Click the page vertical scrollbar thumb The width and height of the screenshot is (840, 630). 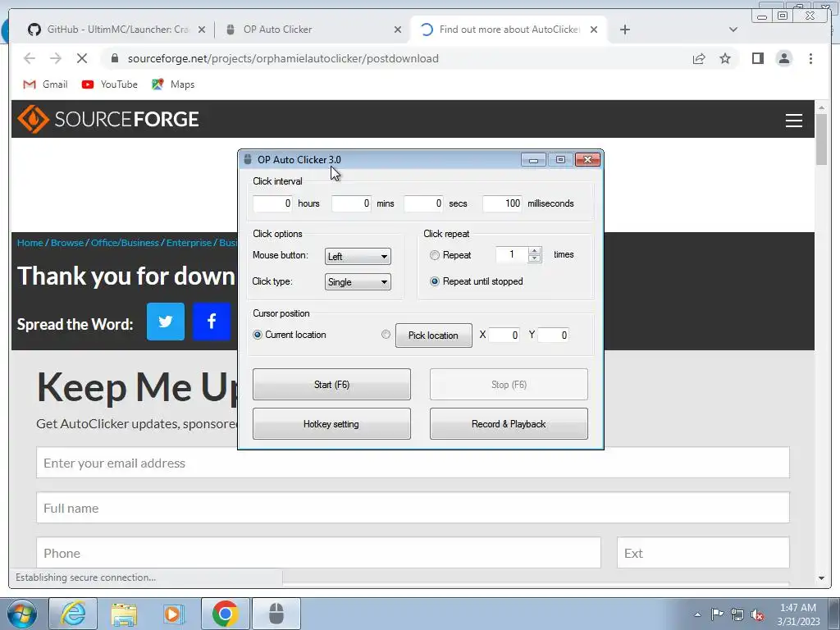pos(821,139)
